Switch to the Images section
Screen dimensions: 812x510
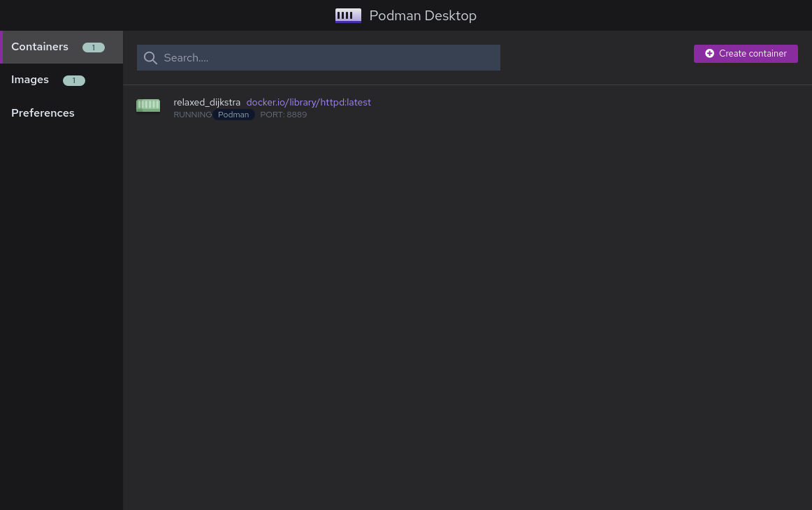(30, 80)
